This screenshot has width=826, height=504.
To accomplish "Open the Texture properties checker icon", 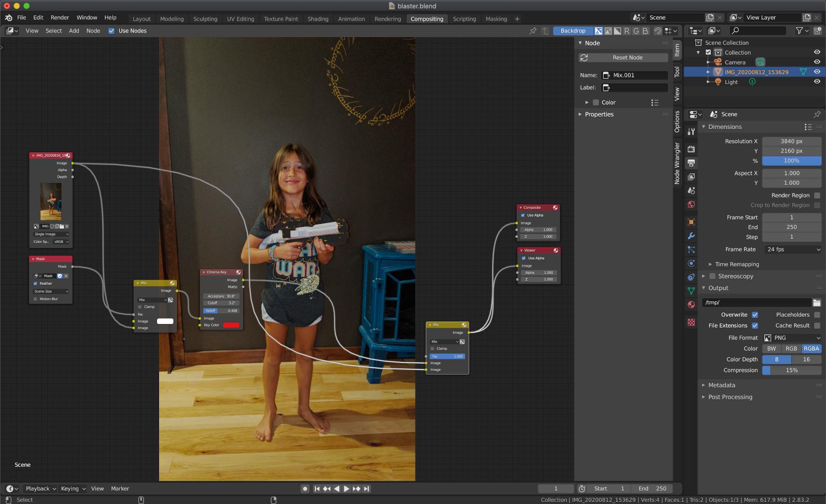I will (691, 322).
